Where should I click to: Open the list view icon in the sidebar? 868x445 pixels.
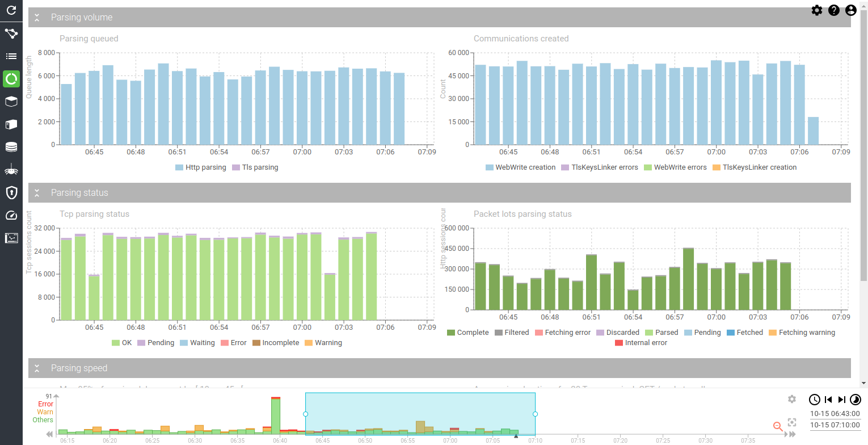pyautogui.click(x=11, y=56)
